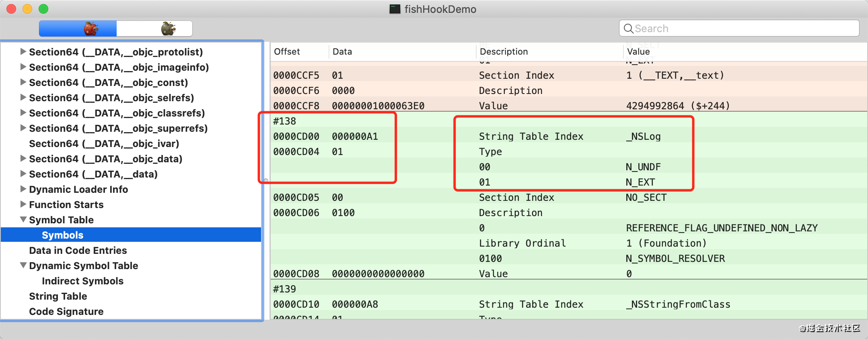This screenshot has width=868, height=339.
Task: Select Indirect Symbols item
Action: tap(82, 281)
